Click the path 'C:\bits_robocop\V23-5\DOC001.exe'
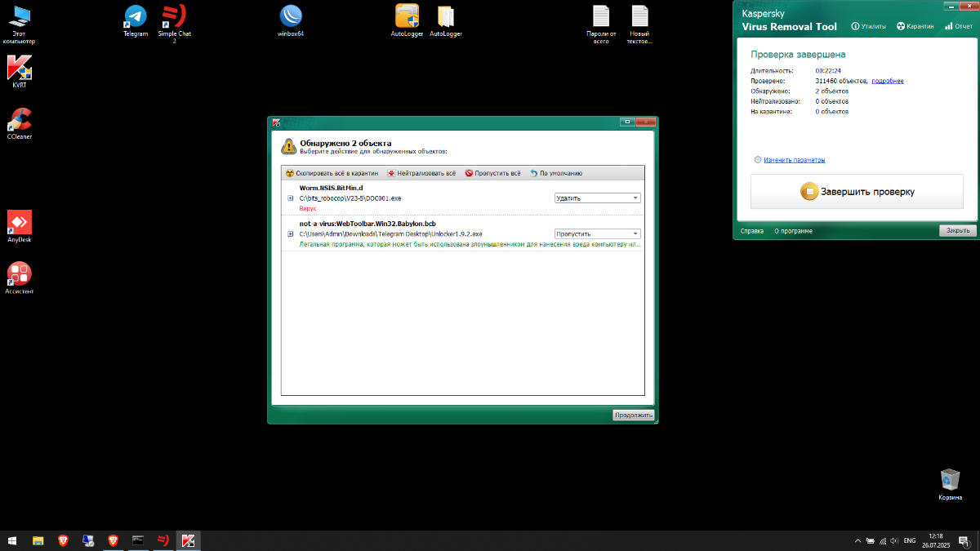 [x=350, y=198]
